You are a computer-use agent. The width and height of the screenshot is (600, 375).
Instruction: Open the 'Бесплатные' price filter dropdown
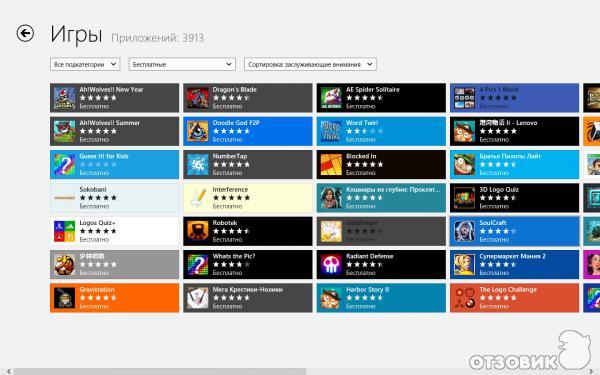[x=182, y=64]
